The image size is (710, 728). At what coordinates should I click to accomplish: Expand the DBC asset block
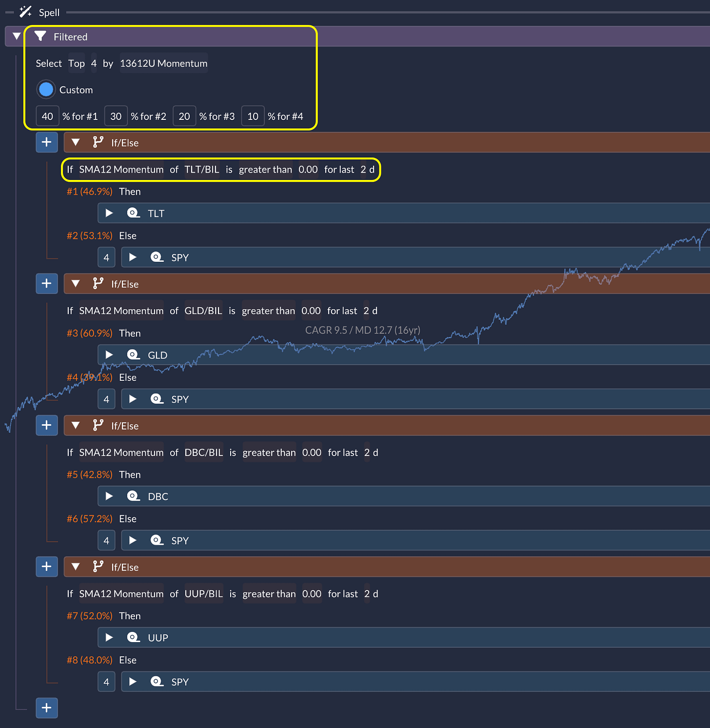click(109, 496)
